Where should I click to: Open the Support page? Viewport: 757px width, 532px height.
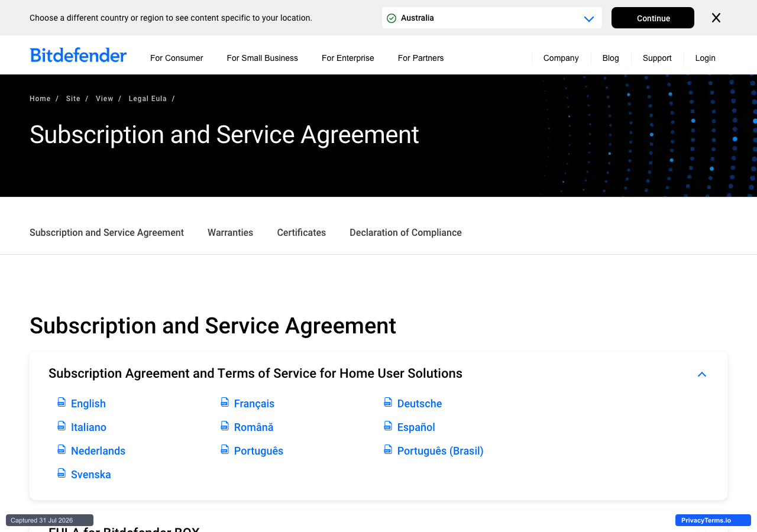pyautogui.click(x=657, y=58)
